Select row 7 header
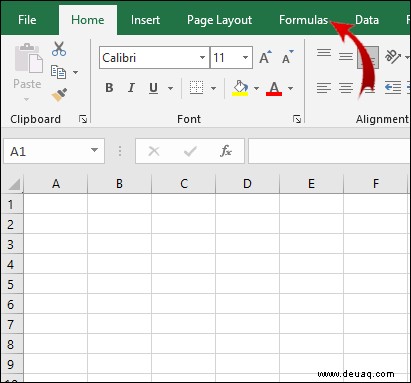Viewport: 411px width, 383px height. click(11, 324)
